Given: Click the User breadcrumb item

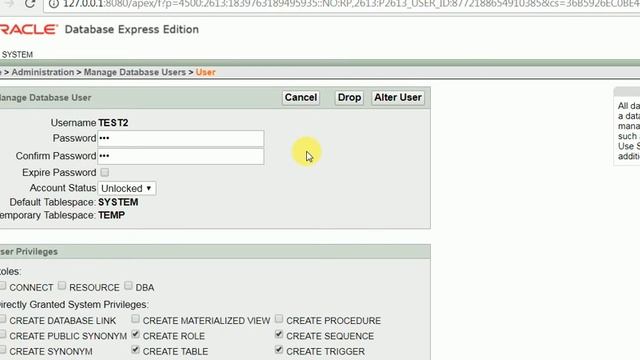Looking at the screenshot, I should click(205, 72).
